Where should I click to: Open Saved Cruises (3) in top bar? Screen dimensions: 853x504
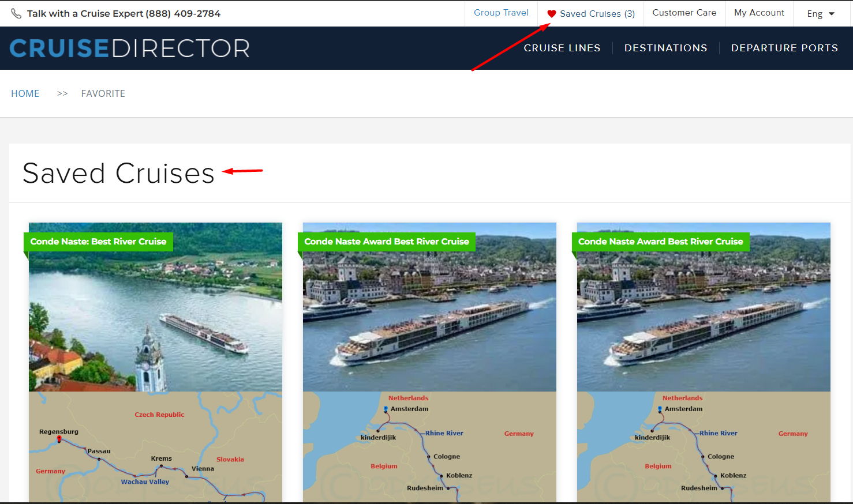[597, 14]
